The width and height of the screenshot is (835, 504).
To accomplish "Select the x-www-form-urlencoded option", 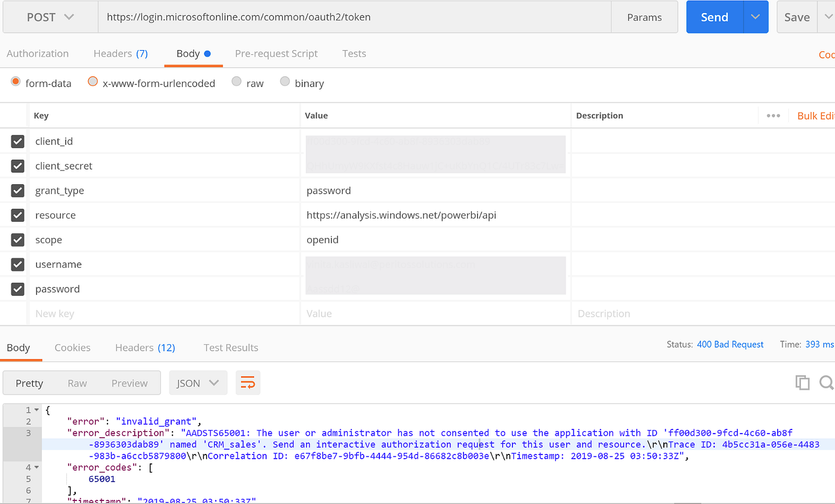I will tap(92, 82).
